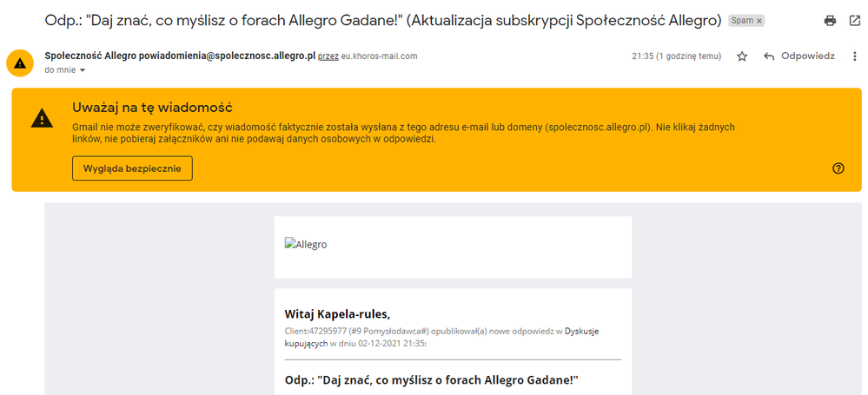Open the three-dot more options menu
The width and height of the screenshot is (868, 395).
point(855,56)
